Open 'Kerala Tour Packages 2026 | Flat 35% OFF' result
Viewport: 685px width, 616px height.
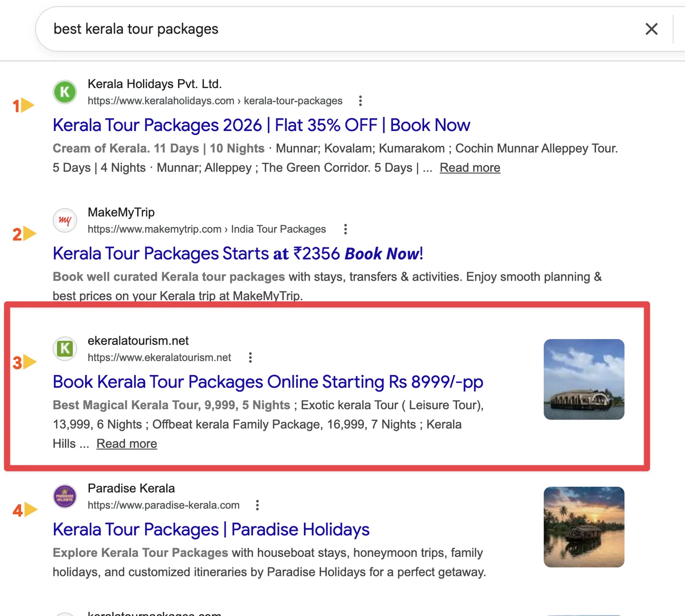(261, 125)
